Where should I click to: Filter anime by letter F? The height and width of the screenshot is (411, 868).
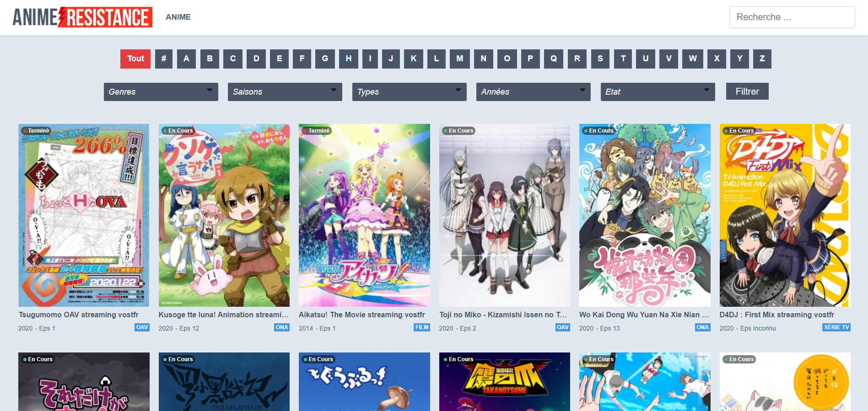coord(302,59)
